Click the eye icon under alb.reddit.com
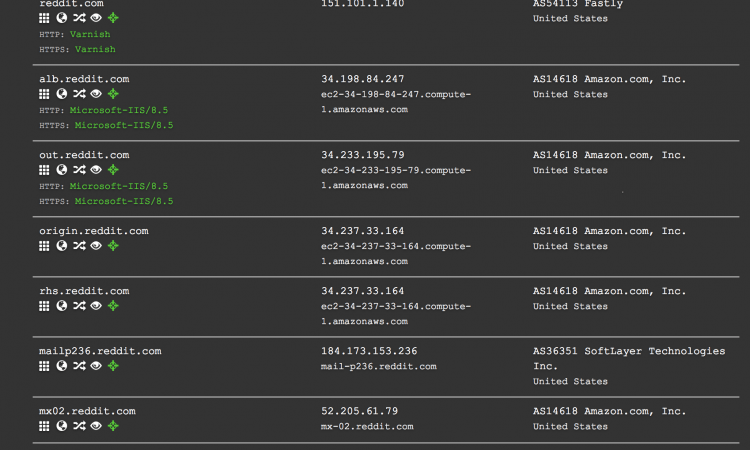This screenshot has height=450, width=750. pyautogui.click(x=96, y=94)
